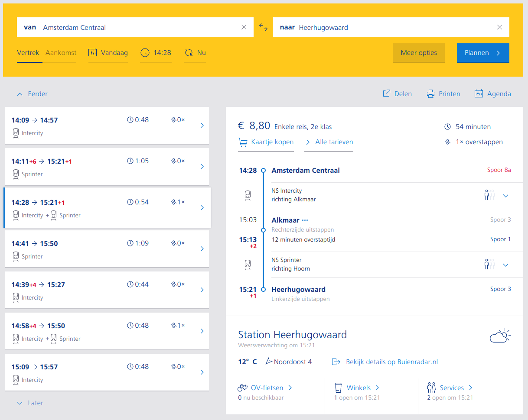Open the Services icon at Heerhugowaard
Image resolution: width=528 pixels, height=420 pixels.
(432, 388)
